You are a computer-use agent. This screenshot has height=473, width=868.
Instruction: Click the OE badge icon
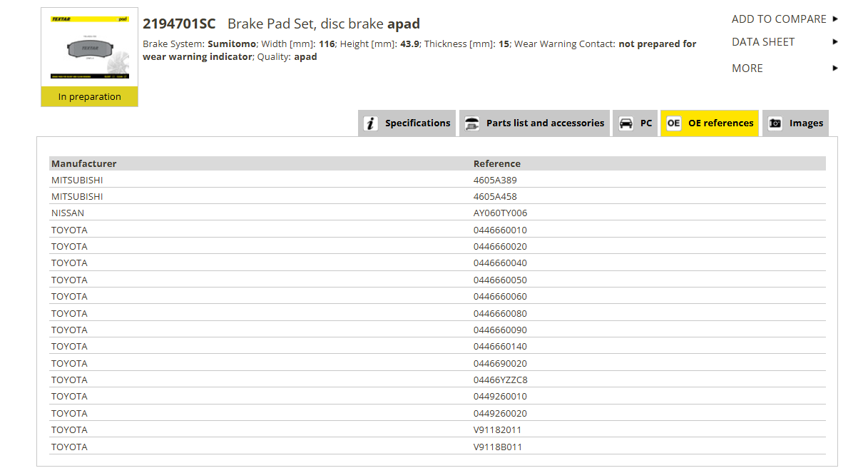(x=673, y=123)
